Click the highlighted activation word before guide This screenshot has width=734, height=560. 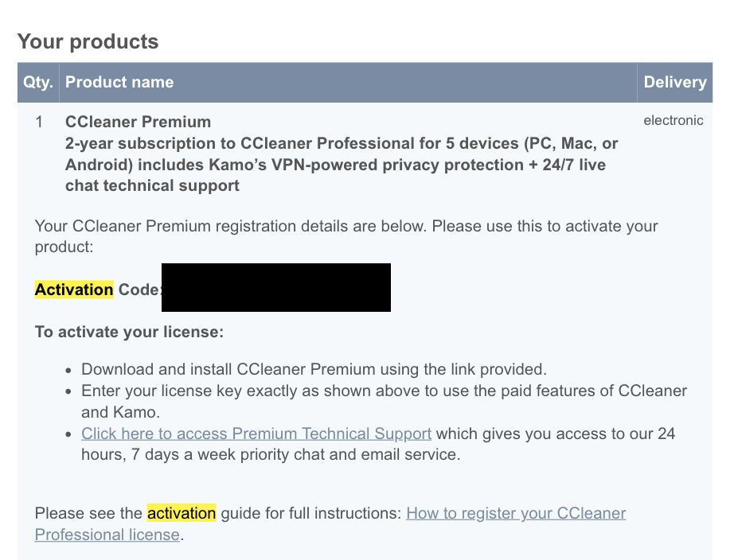[x=182, y=513]
